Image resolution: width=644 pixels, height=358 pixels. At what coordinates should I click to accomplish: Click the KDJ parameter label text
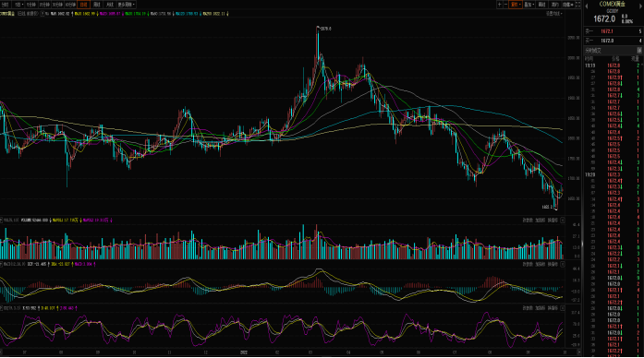point(11,307)
